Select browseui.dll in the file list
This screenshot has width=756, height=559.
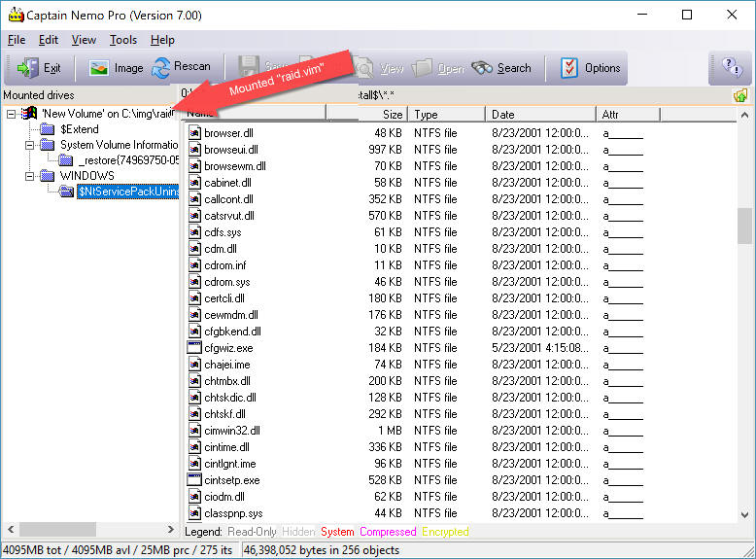point(230,150)
